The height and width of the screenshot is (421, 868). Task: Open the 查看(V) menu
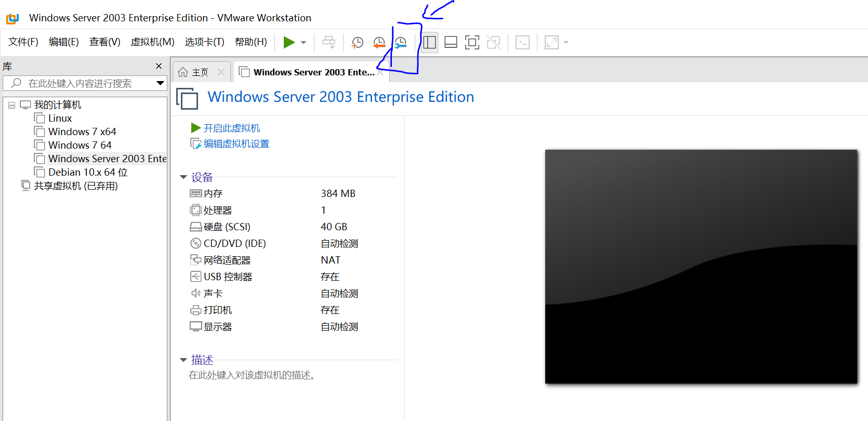tap(105, 42)
